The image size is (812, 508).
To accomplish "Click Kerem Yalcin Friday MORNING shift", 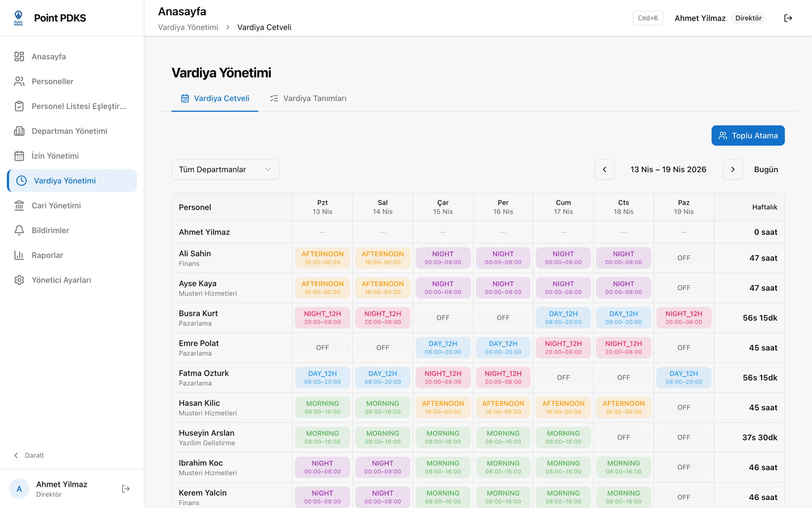I will coord(563,497).
